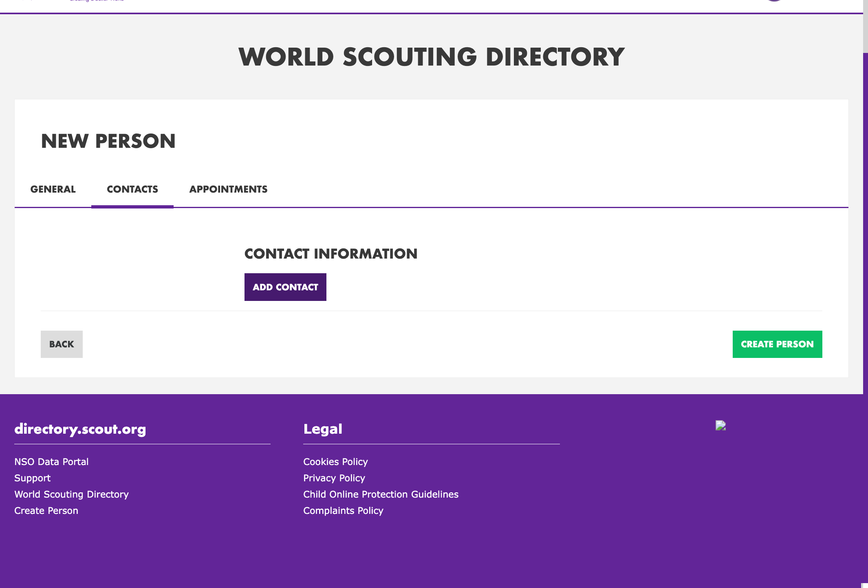Read the Cookies Policy
Screen dimensions: 868x588
pos(335,462)
